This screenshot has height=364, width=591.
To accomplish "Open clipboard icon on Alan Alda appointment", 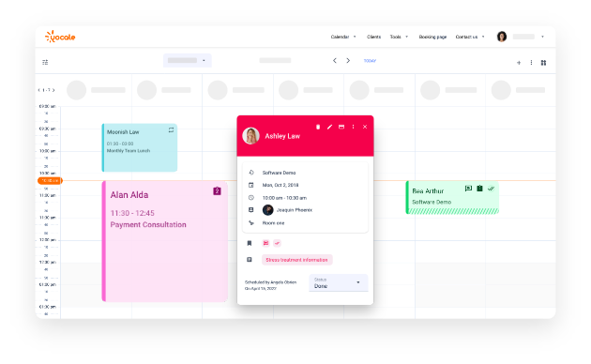I will (x=217, y=191).
